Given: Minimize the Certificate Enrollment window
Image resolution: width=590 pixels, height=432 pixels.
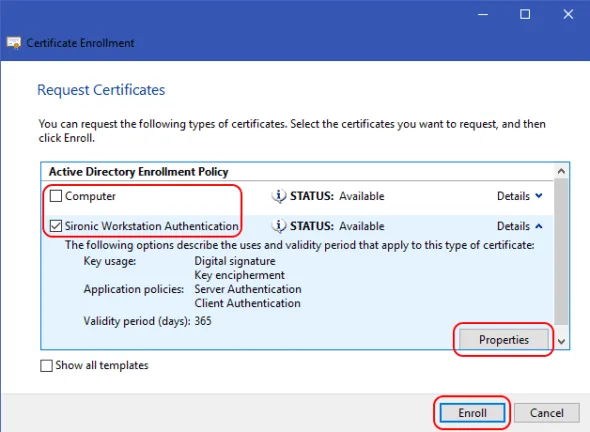Looking at the screenshot, I should click(x=483, y=14).
